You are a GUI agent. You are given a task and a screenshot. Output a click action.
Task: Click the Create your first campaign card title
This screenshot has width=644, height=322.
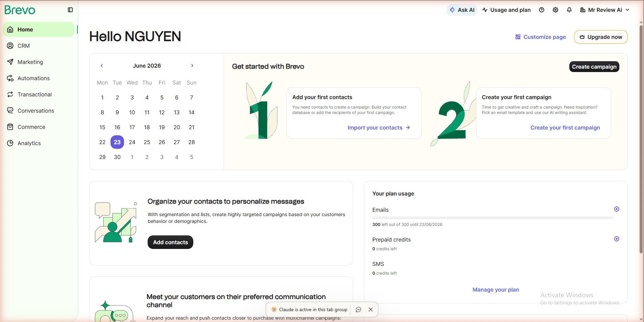(517, 97)
